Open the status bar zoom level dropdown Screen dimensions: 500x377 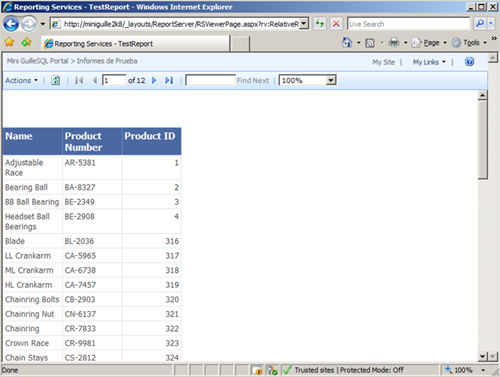point(483,370)
